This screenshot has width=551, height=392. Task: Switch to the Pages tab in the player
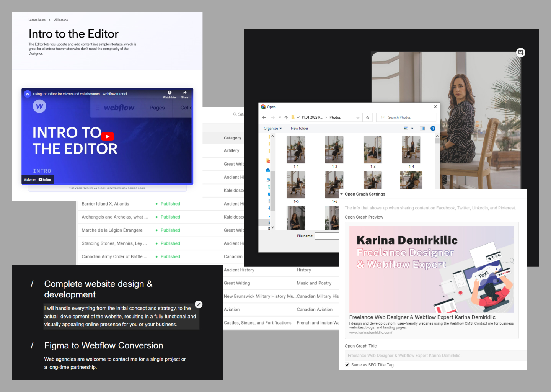pyautogui.click(x=156, y=108)
